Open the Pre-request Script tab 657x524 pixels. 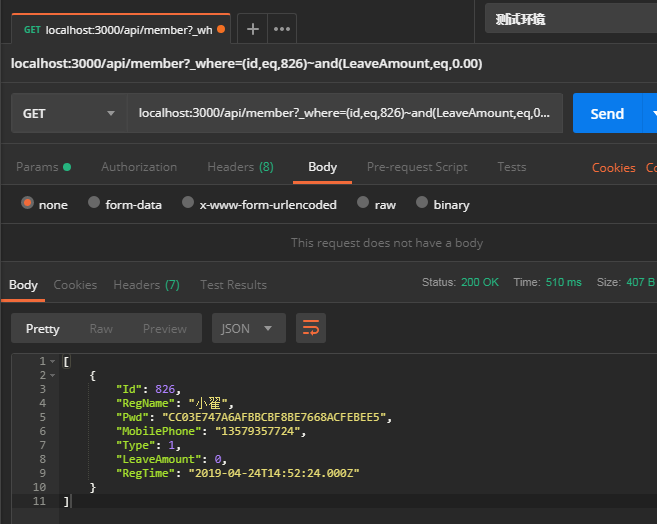(x=417, y=167)
